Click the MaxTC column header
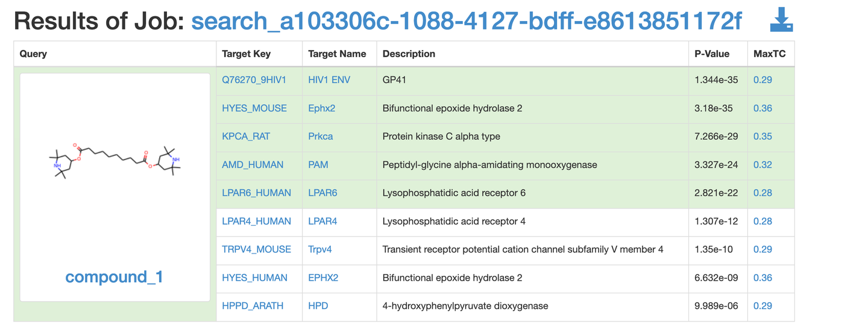Viewport: 868px width, 336px height. [x=770, y=54]
